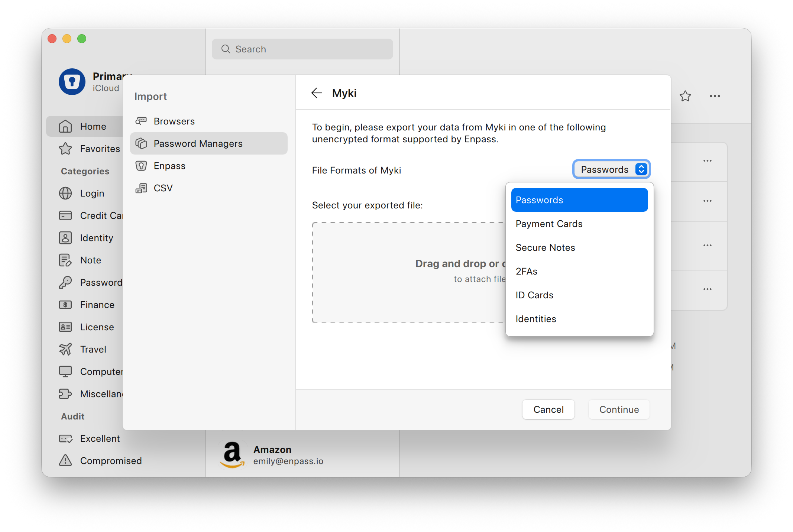This screenshot has height=532, width=793.
Task: Select the Note category label
Action: coord(91,260)
